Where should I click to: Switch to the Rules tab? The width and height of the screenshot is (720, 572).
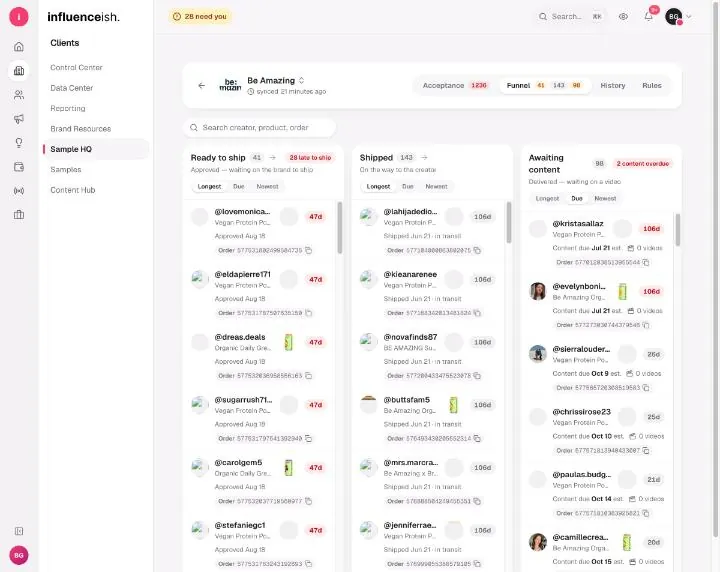tap(652, 85)
